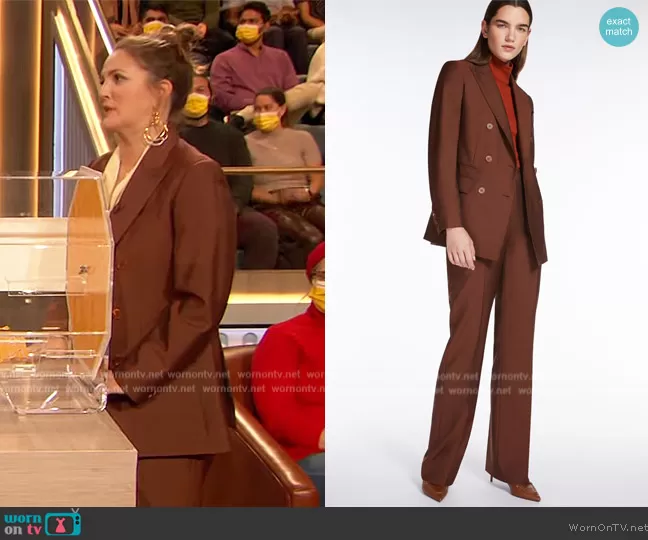Viewport: 648px width, 540px height.
Task: Open the model product photo of brown suit
Action: (x=486, y=253)
